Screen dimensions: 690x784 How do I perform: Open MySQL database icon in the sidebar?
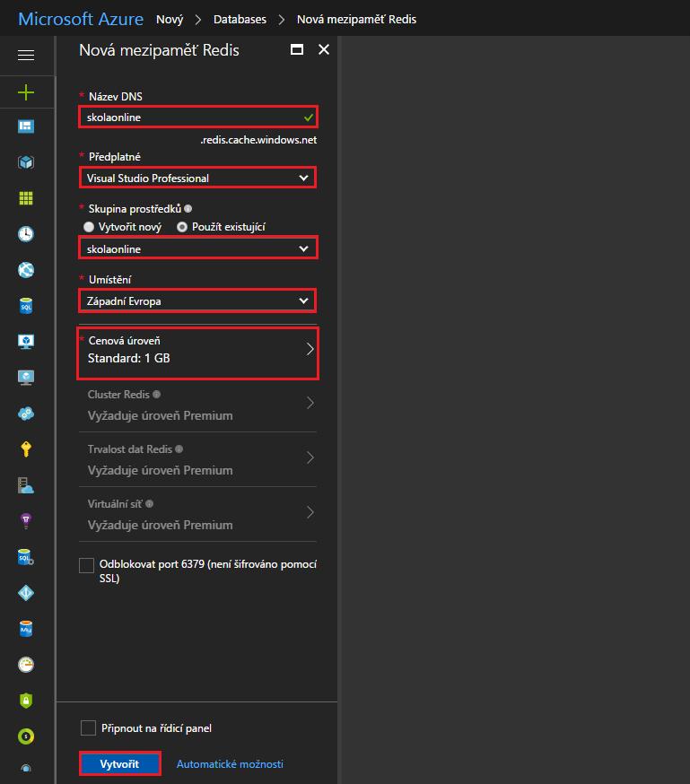point(26,629)
